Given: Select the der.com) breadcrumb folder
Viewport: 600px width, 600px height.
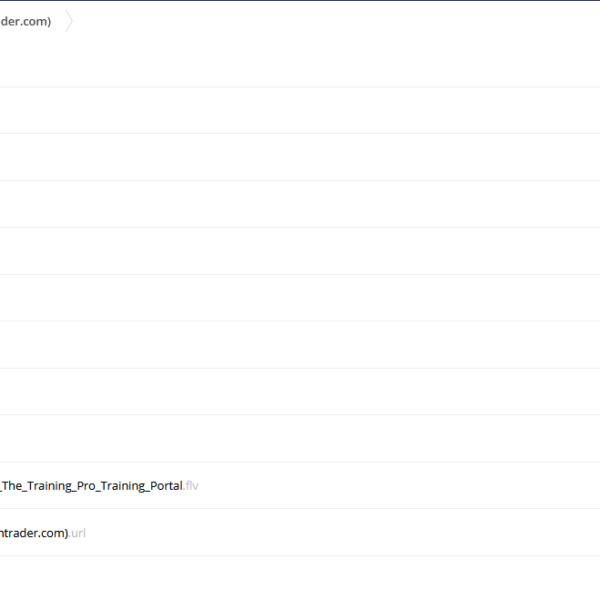Looking at the screenshot, I should pos(26,21).
